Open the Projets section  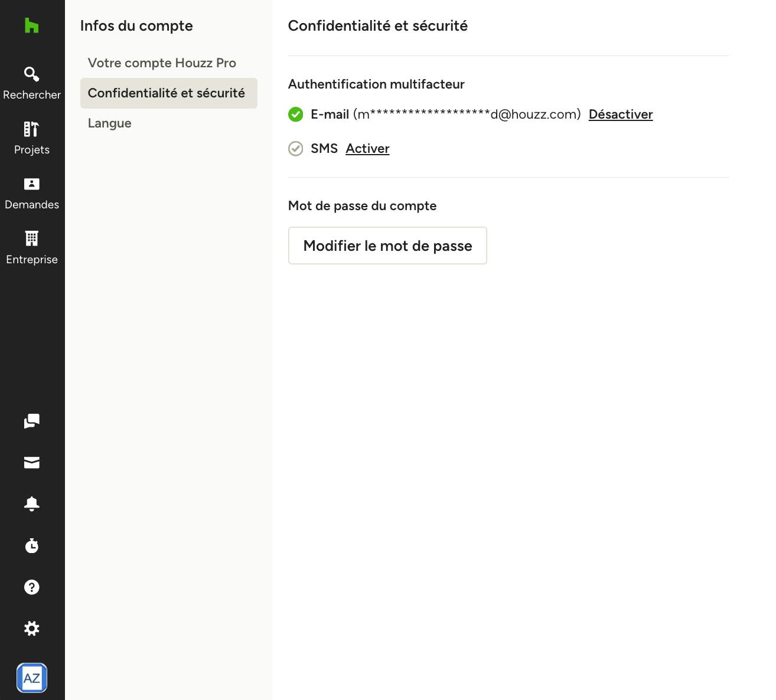coord(32,138)
